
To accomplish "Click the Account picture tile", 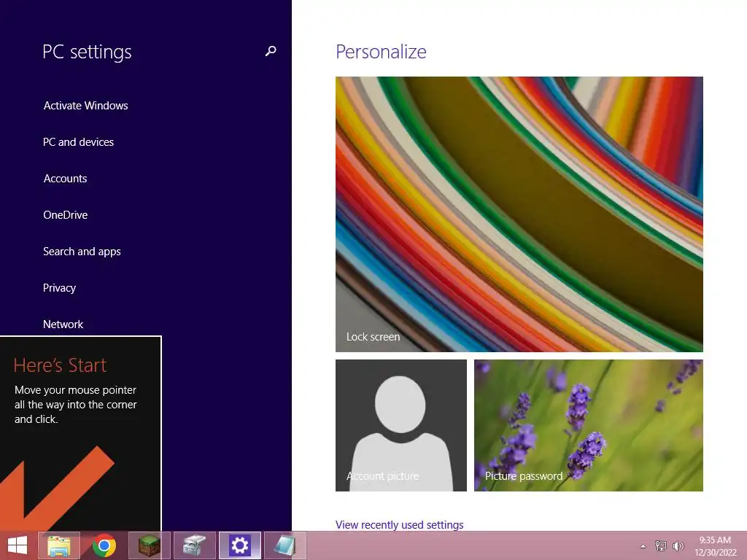I will click(x=401, y=425).
